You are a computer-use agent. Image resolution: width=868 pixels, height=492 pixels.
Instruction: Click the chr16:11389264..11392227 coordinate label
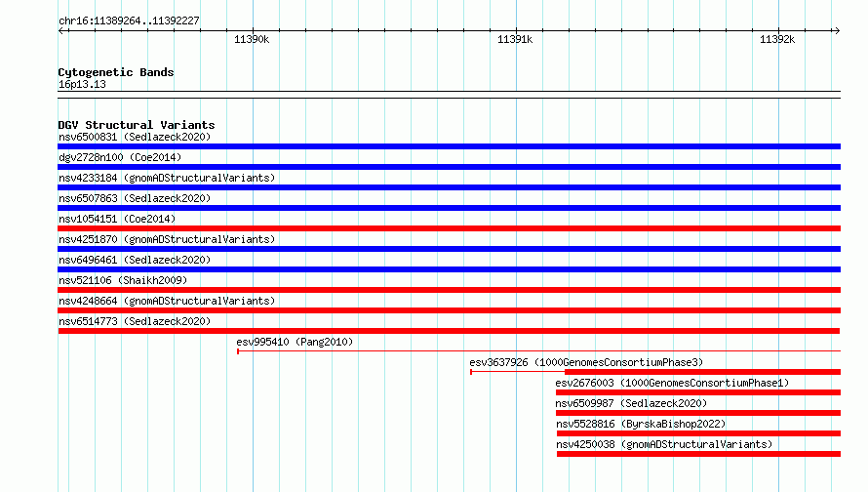point(129,21)
